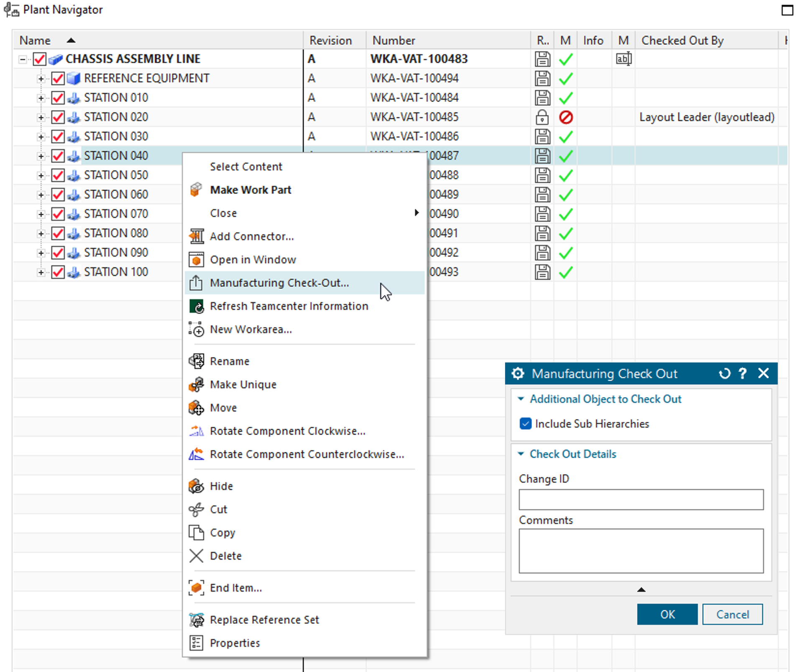Click into the Change ID field
Image resolution: width=803 pixels, height=672 pixels.
(641, 500)
